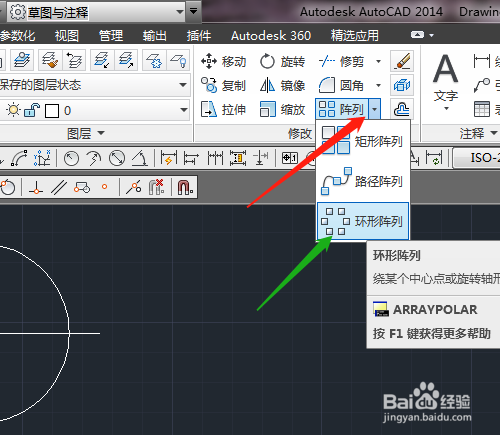Viewport: 500px width, 435px height.
Task: Select the Trim (修剪) tool
Action: 341,62
